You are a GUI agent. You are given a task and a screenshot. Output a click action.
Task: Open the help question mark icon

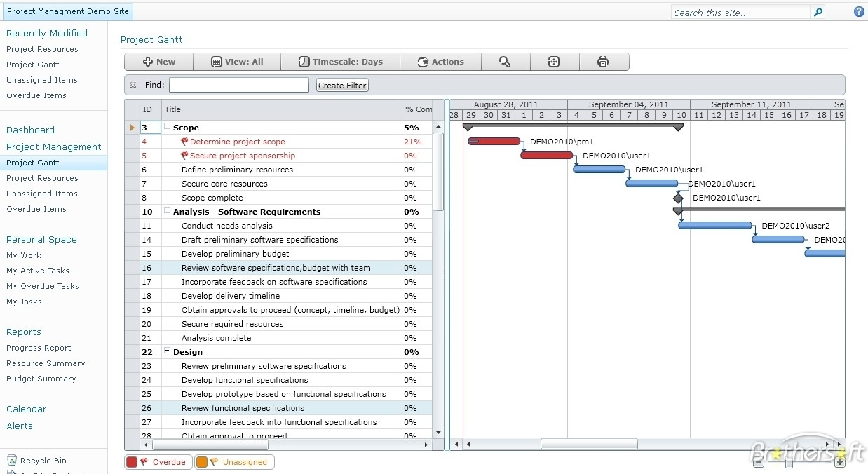click(859, 12)
